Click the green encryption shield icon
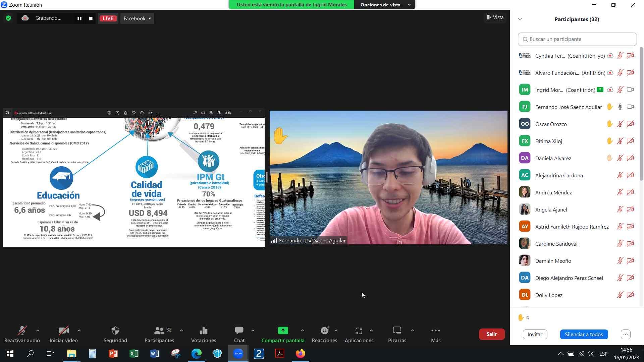Screen dimensions: 644x362 (x=8, y=18)
